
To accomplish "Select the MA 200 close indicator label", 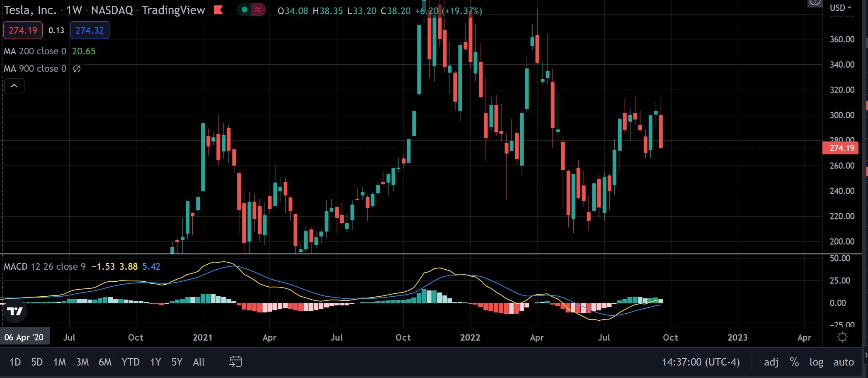I will (35, 51).
